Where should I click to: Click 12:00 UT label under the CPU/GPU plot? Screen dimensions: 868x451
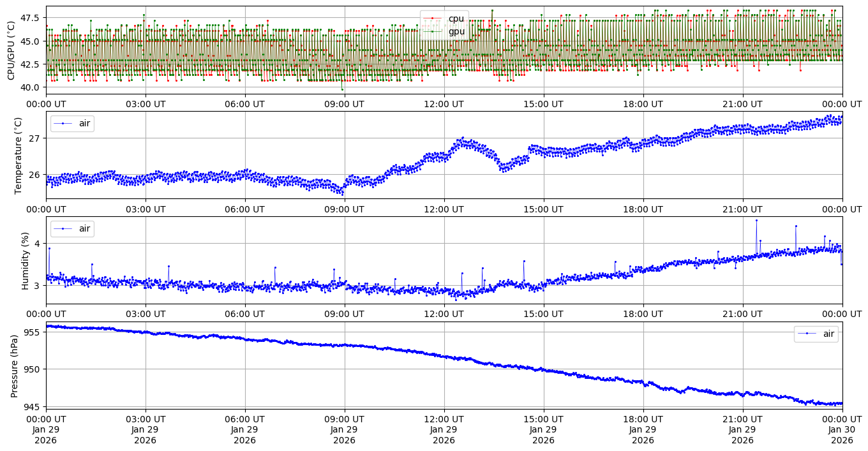coord(444,104)
